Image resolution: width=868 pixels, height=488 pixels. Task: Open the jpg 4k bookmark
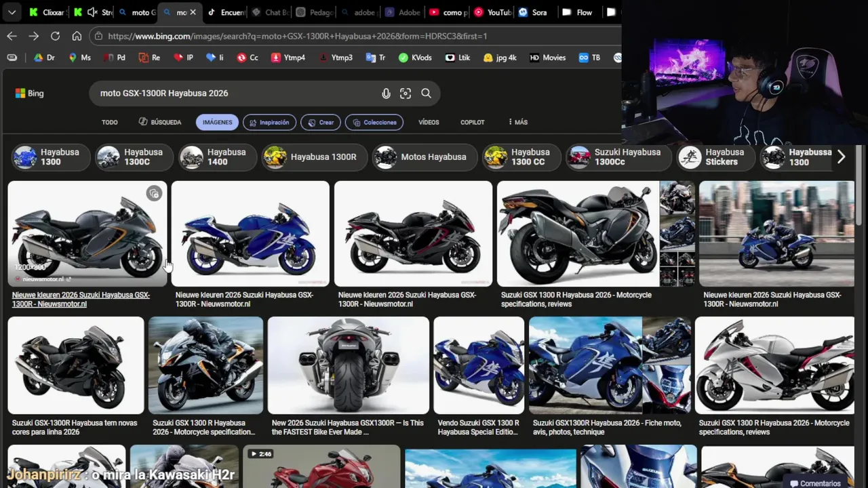[x=500, y=58]
